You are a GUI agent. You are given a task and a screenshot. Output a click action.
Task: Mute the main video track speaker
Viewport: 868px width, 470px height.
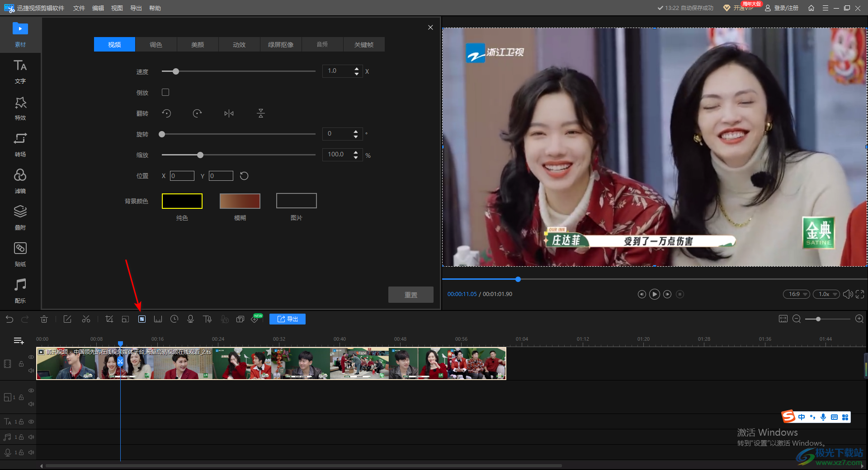coord(31,371)
